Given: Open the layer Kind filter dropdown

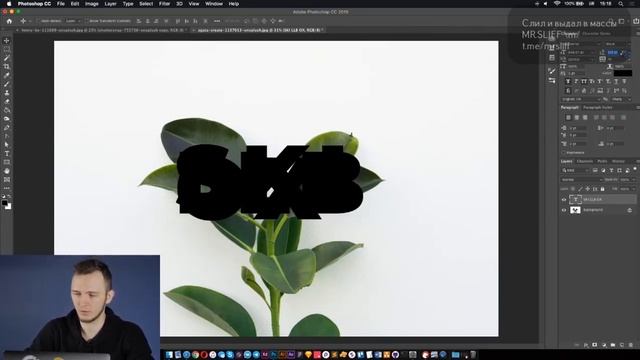Looking at the screenshot, I should click(x=576, y=170).
